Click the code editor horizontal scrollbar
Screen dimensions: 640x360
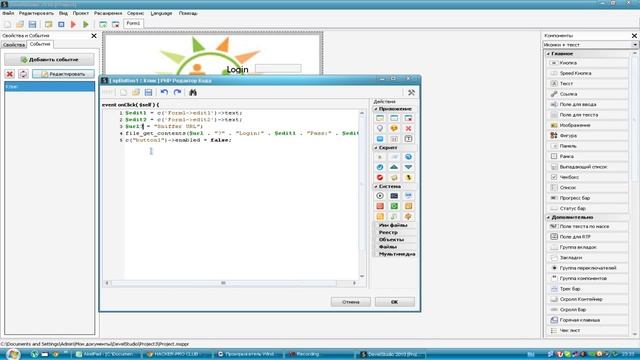pos(231,283)
